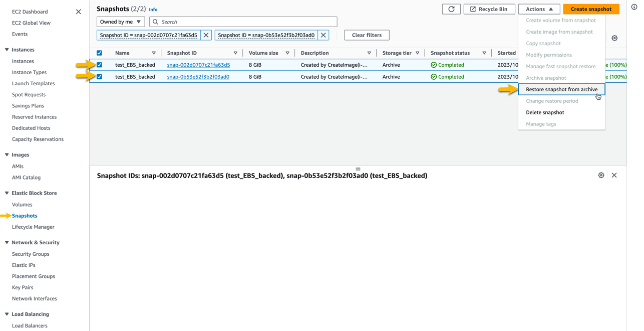
Task: Collapse the Instances section in the sidebar
Action: click(7, 50)
